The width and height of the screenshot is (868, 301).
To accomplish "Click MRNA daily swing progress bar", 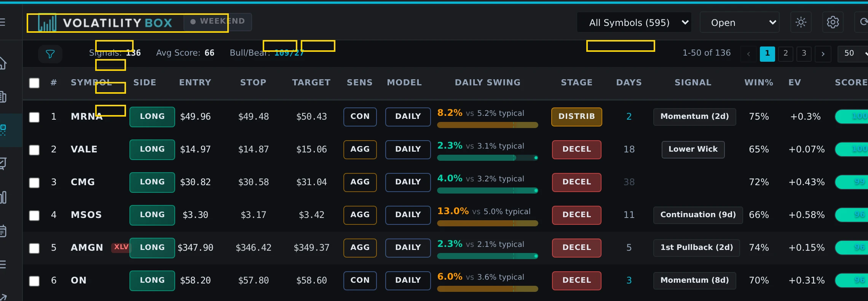I will [487, 125].
